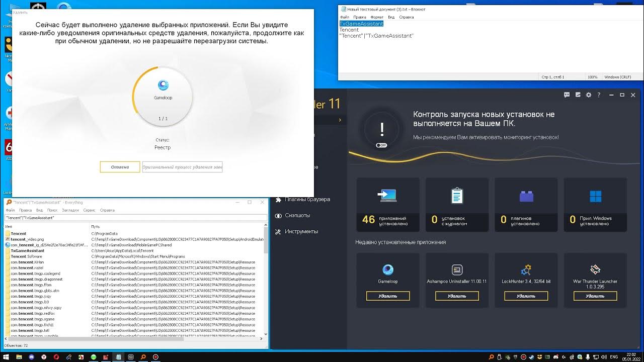The height and width of the screenshot is (362, 644).
Task: Click the War Thunder Launcher app icon
Action: click(x=595, y=269)
